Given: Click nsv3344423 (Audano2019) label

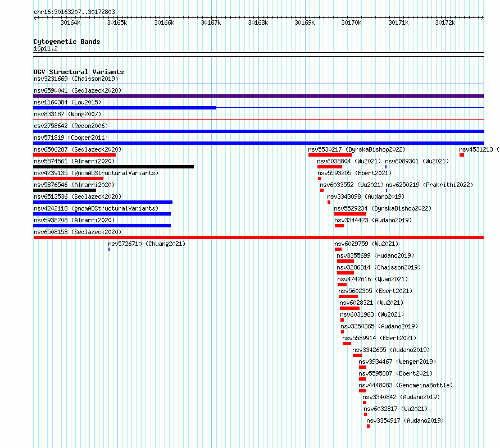Looking at the screenshot, I should tap(373, 220).
